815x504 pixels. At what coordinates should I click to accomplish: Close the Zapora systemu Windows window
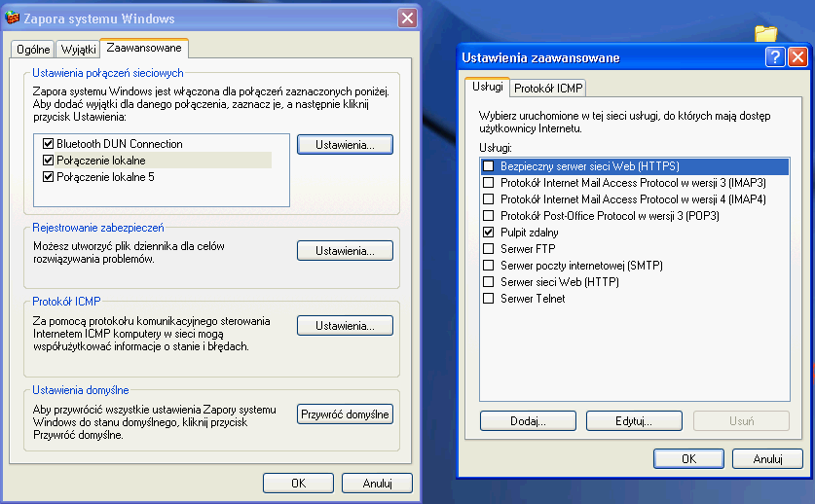tap(407, 18)
